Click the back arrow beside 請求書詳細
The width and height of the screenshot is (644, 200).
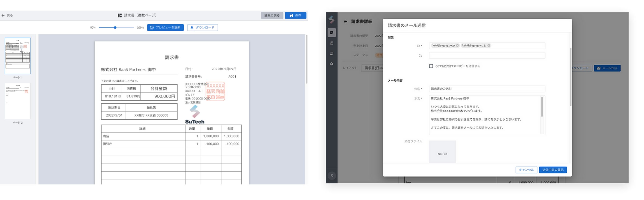345,22
